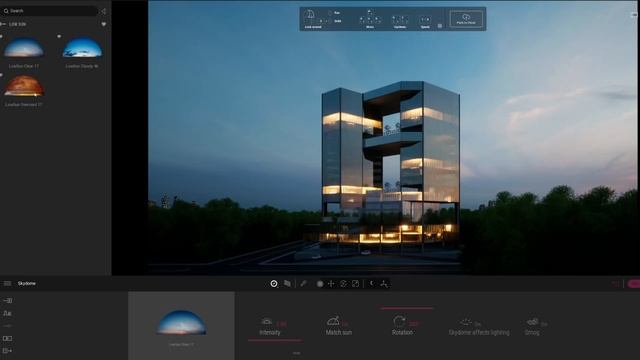Click the Orbit option in navigation panel

pyautogui.click(x=335, y=21)
